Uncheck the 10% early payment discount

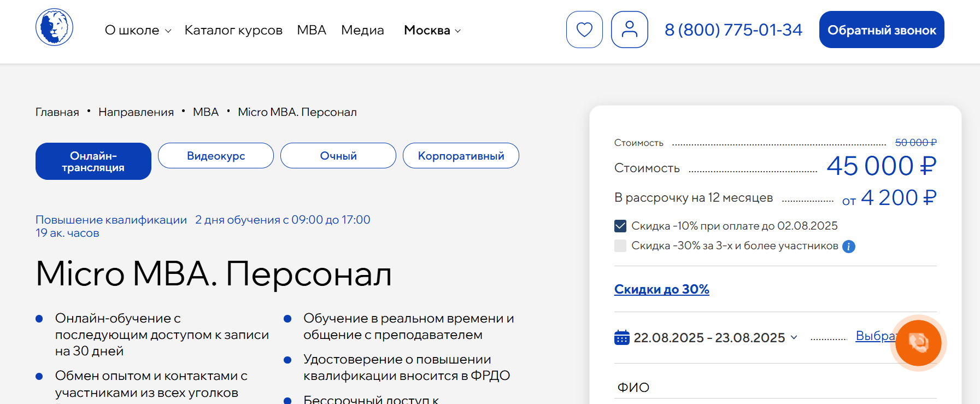click(620, 226)
